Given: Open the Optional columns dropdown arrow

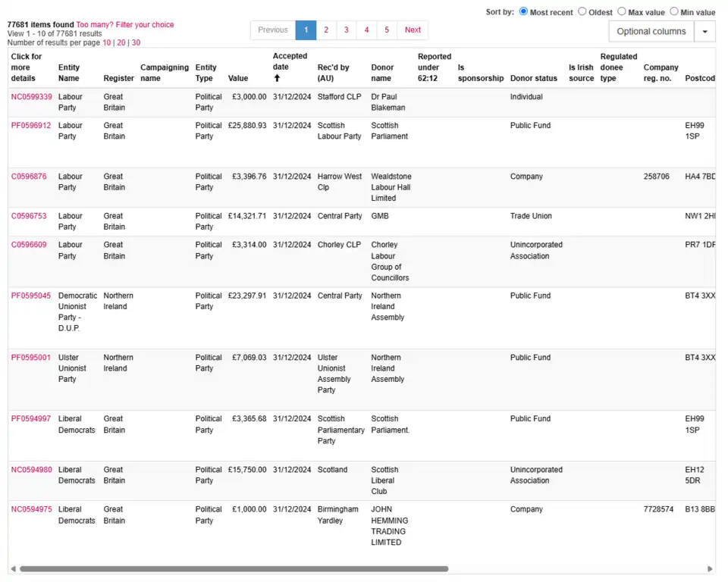Looking at the screenshot, I should pyautogui.click(x=705, y=31).
